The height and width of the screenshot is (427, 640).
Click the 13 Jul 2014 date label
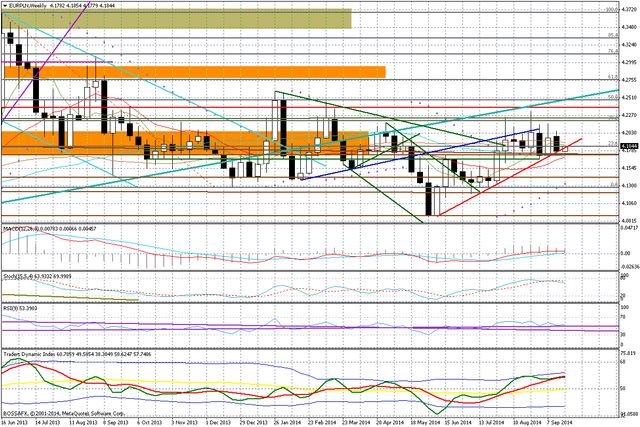(x=493, y=422)
